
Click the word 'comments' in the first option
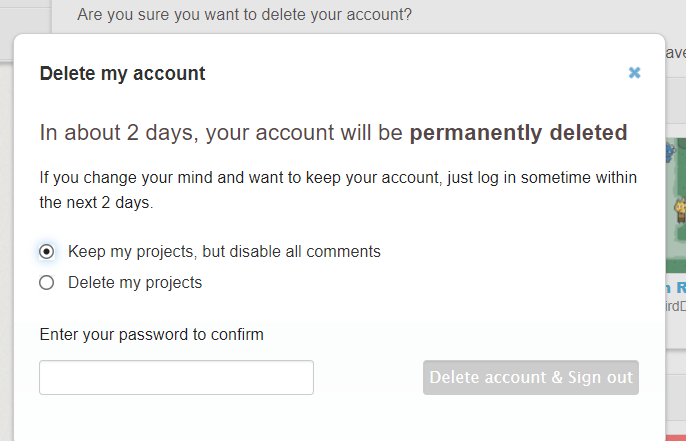tap(345, 251)
